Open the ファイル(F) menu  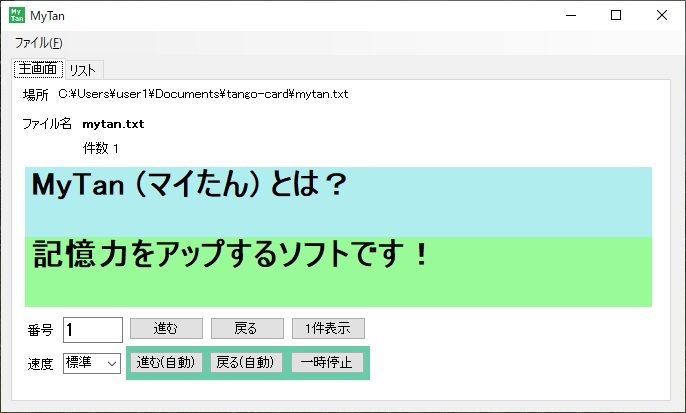point(38,43)
